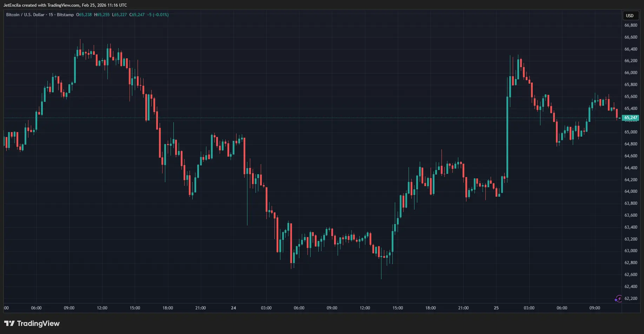Click the TradingView logo in the footer
Image resolution: width=644 pixels, height=334 pixels.
click(32, 323)
